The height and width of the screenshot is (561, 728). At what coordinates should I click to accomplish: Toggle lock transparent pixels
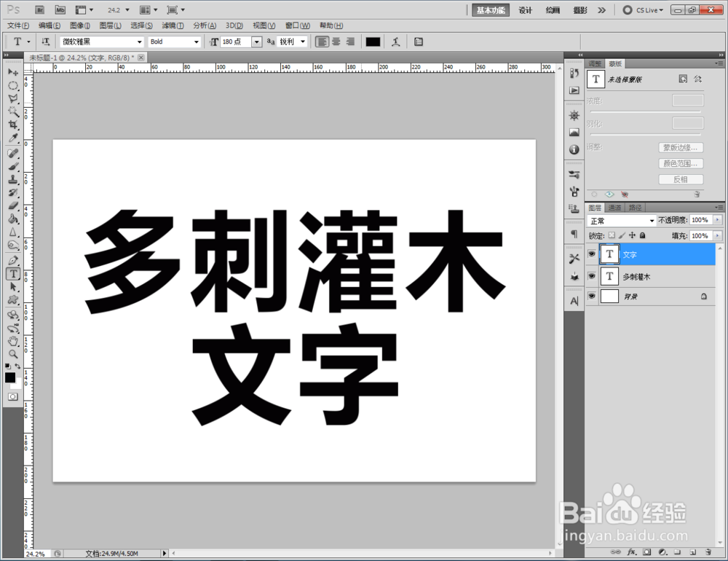tap(612, 235)
